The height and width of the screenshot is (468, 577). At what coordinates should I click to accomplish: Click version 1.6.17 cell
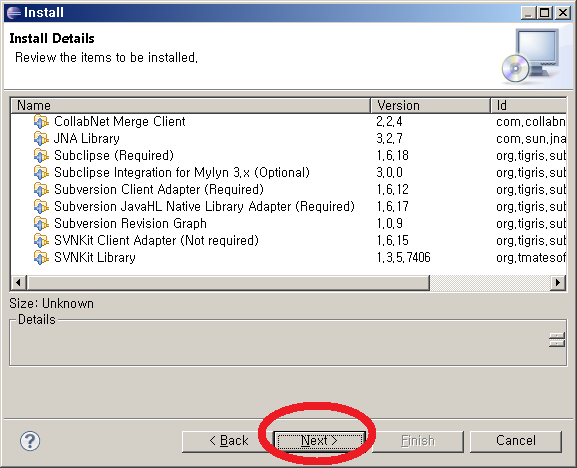392,206
